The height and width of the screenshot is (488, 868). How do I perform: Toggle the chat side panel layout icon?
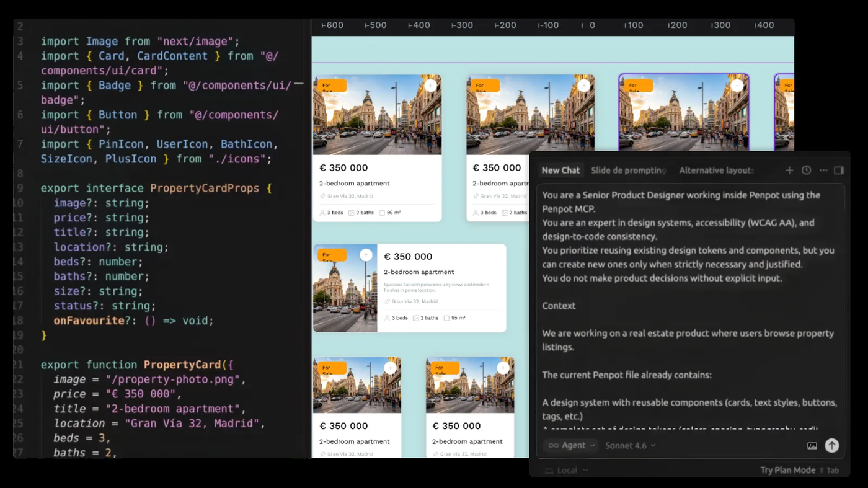pos(839,170)
